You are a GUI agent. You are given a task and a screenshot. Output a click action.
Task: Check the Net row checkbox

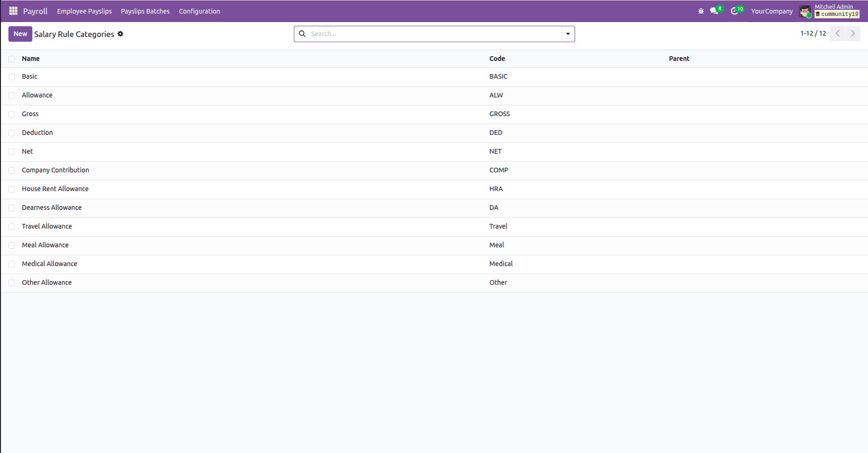tap(12, 152)
